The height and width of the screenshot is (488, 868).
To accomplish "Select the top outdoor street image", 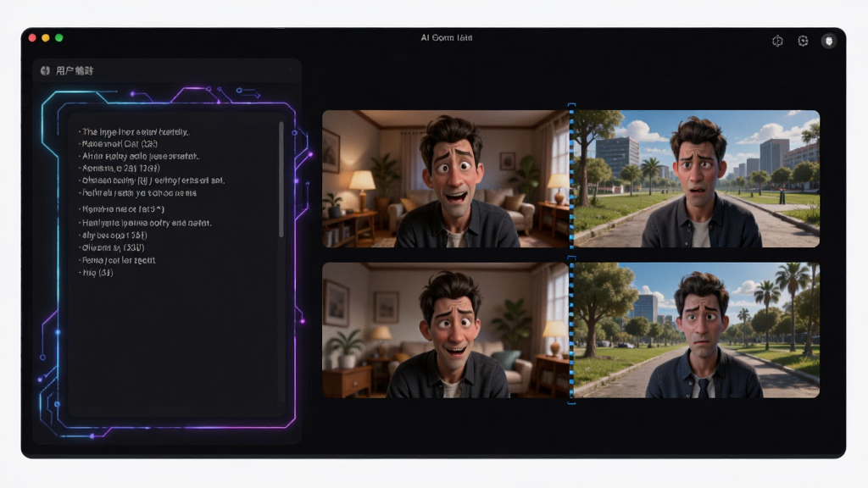I will [697, 179].
